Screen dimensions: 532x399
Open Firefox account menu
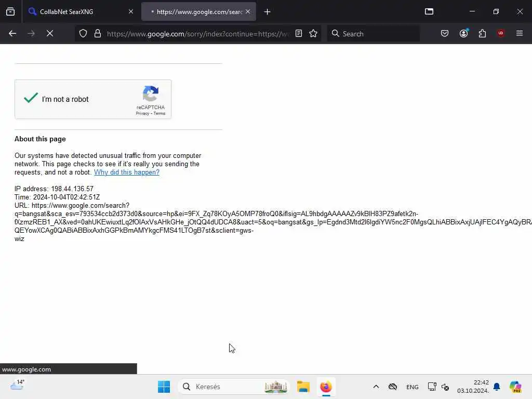(464, 33)
